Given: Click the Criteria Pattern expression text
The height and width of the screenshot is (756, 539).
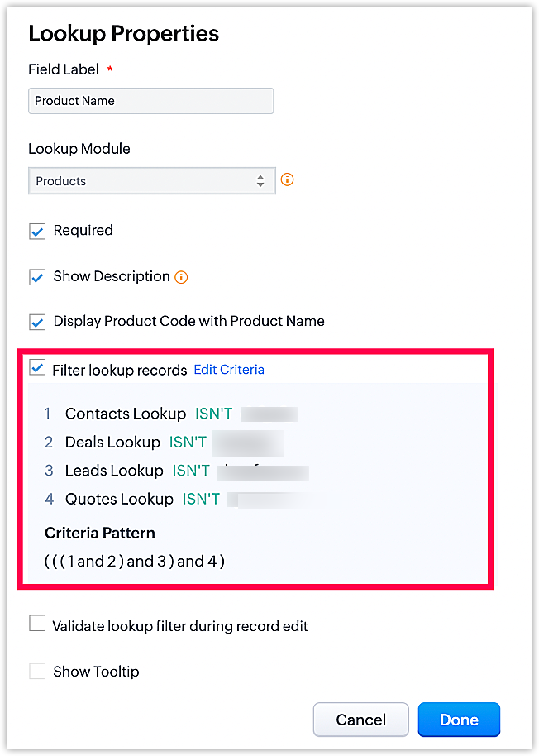Looking at the screenshot, I should [135, 562].
